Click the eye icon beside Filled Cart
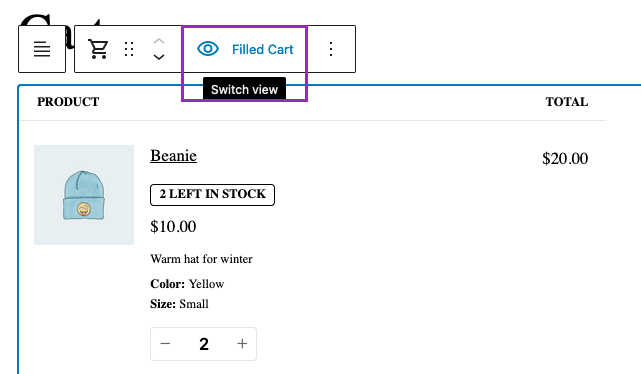This screenshot has height=374, width=641. (208, 49)
